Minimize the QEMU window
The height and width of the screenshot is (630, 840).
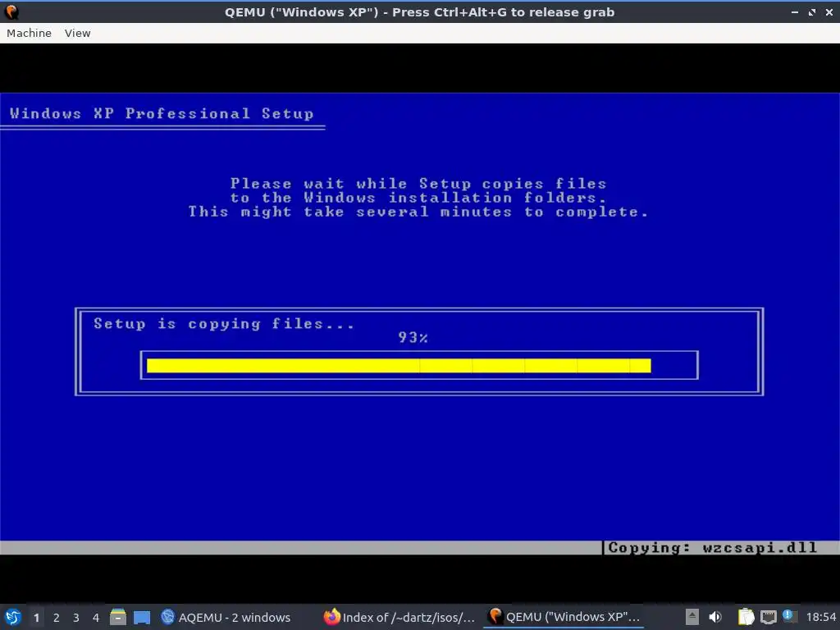click(795, 11)
